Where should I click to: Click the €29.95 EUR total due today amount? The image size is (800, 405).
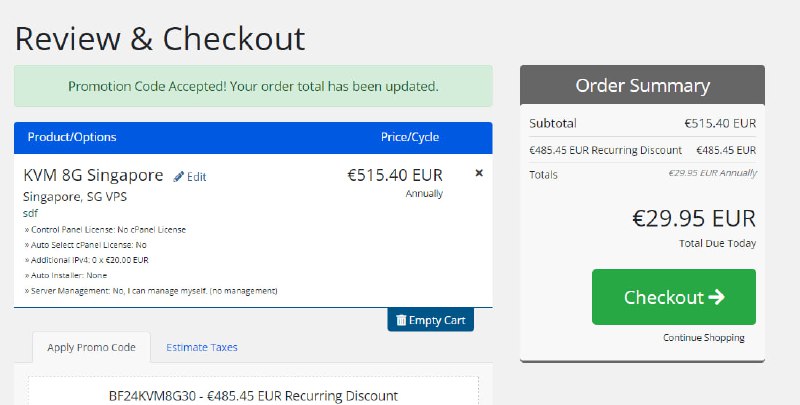(x=694, y=218)
